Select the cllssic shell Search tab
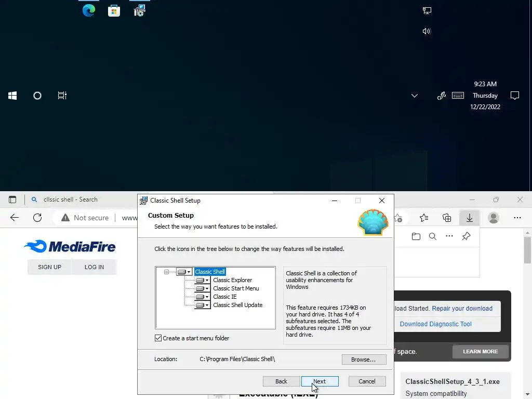The height and width of the screenshot is (399, 532). coord(70,199)
